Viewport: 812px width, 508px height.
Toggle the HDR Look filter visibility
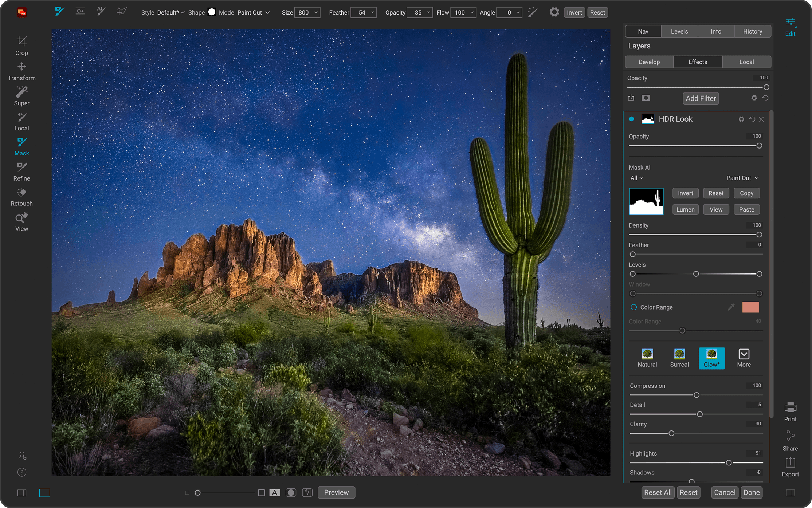click(x=632, y=119)
